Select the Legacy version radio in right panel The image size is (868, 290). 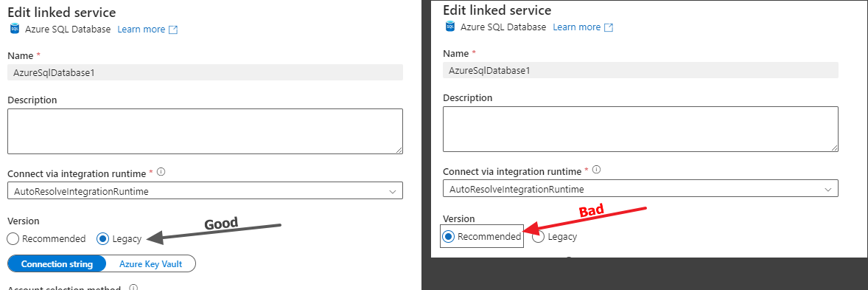tap(537, 237)
